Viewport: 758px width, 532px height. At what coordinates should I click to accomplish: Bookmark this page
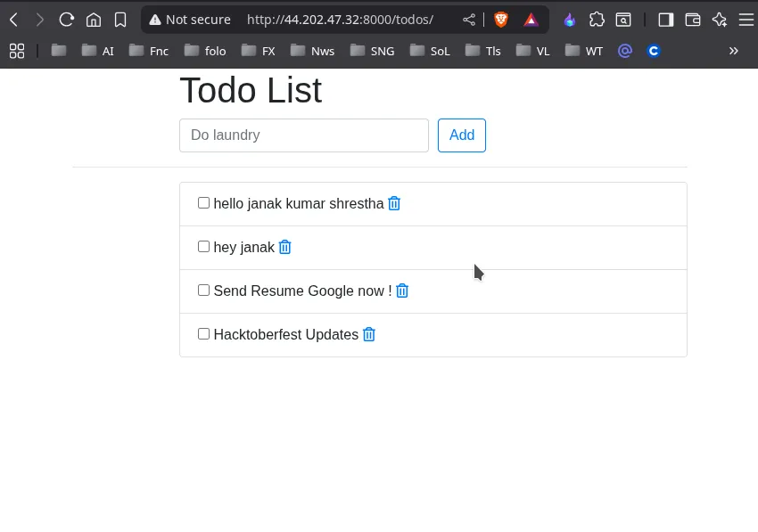click(120, 20)
